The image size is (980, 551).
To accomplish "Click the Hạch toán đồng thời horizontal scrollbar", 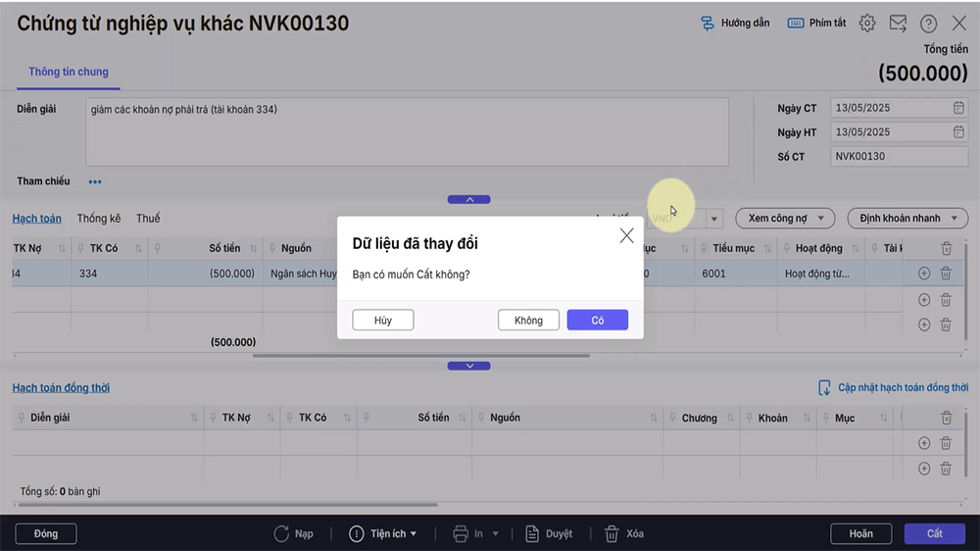I will coord(227,504).
